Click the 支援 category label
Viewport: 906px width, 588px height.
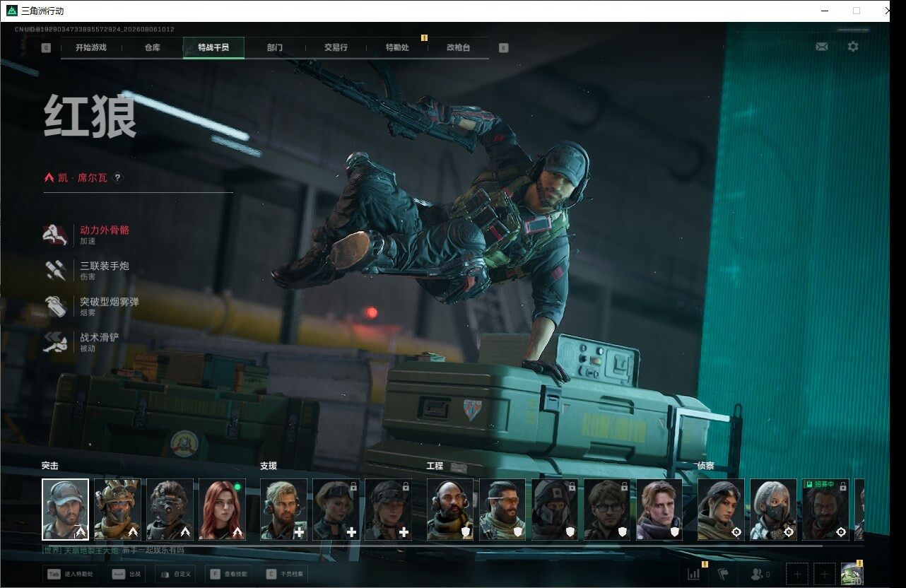pos(269,466)
